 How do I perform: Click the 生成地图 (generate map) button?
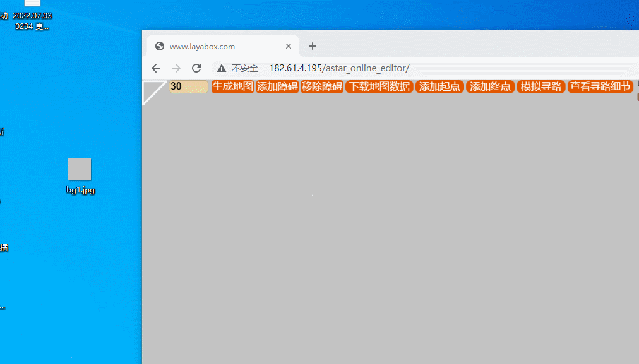click(232, 86)
